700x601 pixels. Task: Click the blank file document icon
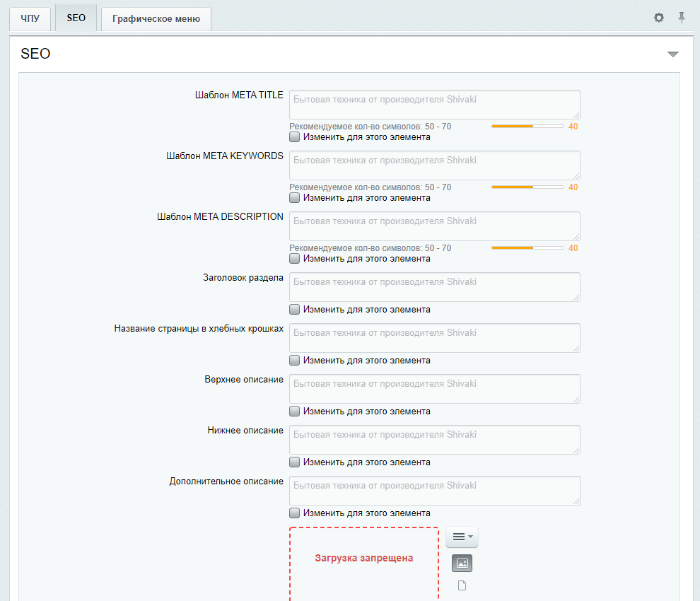tap(462, 585)
